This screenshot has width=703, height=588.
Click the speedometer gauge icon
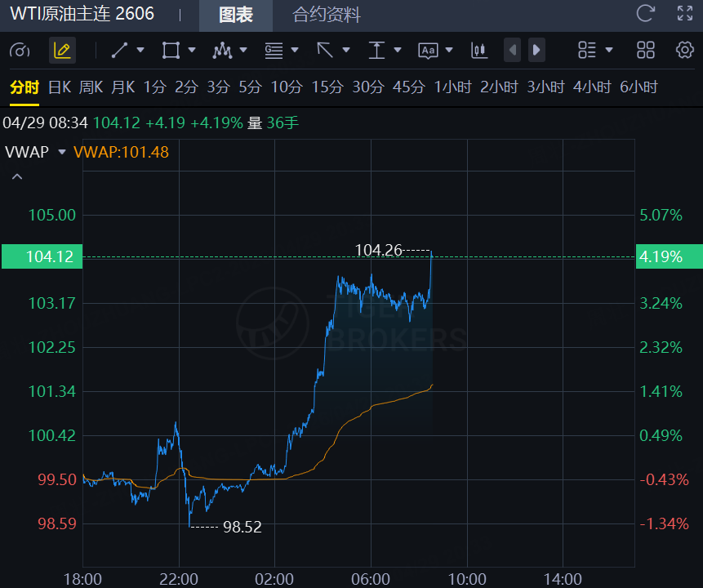[20, 51]
